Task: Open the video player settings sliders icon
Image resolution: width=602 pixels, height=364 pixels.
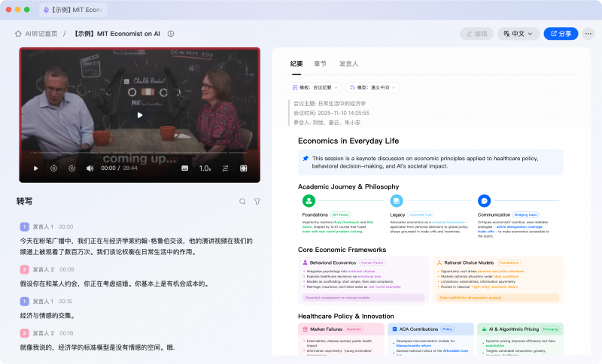Action: (x=224, y=168)
